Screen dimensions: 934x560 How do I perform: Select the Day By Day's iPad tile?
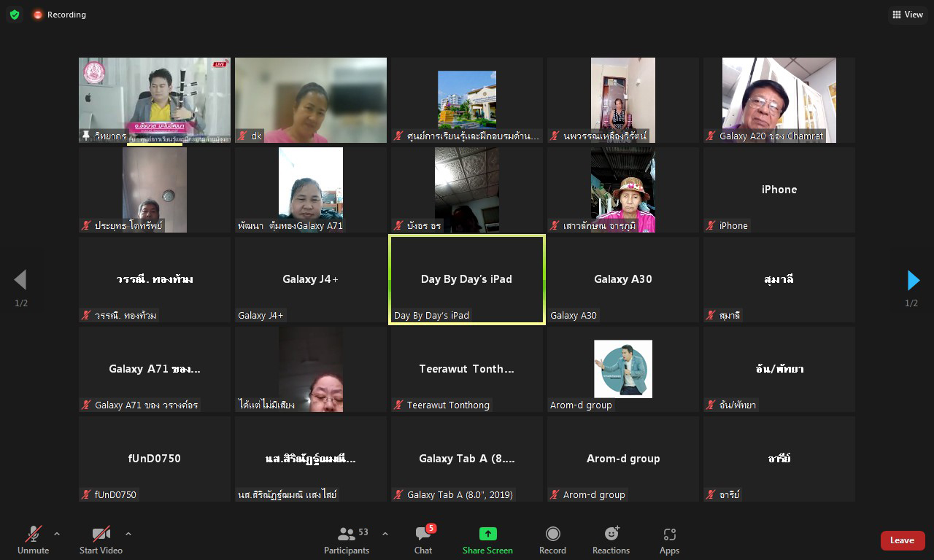point(467,279)
